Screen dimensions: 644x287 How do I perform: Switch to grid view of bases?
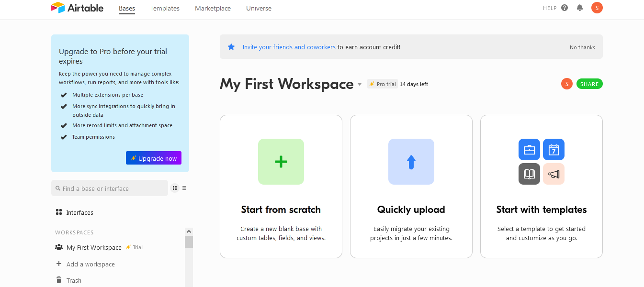(x=175, y=188)
